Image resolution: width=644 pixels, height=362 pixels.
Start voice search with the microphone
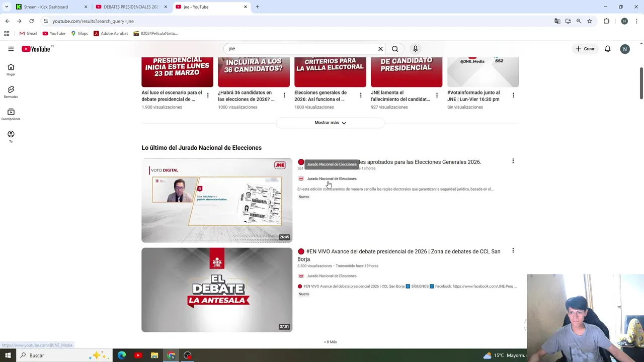[415, 49]
